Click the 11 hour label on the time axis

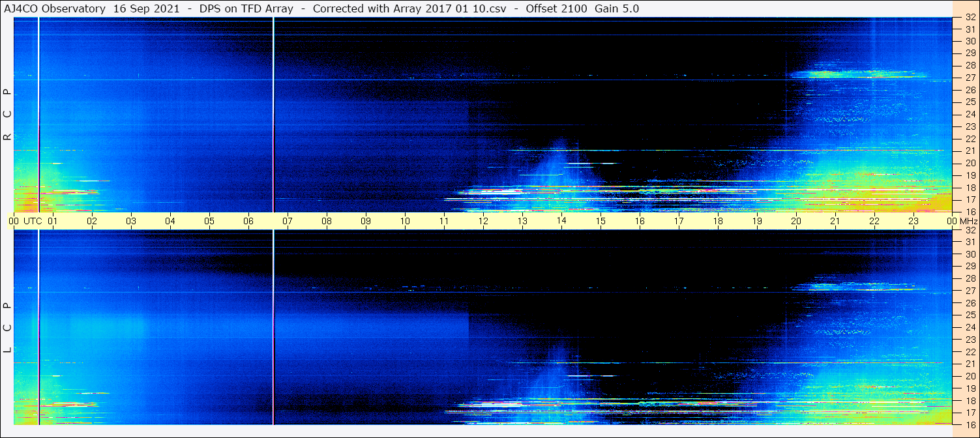444,221
